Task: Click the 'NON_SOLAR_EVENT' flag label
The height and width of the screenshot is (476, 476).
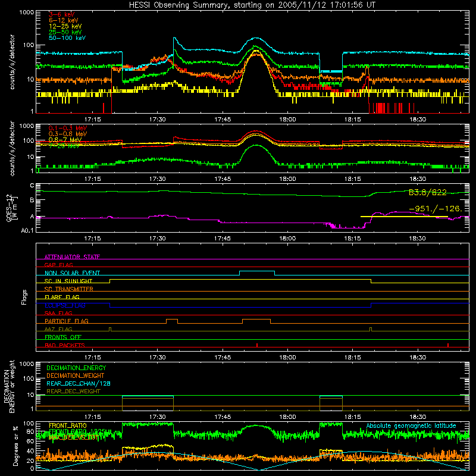Action: point(72,273)
